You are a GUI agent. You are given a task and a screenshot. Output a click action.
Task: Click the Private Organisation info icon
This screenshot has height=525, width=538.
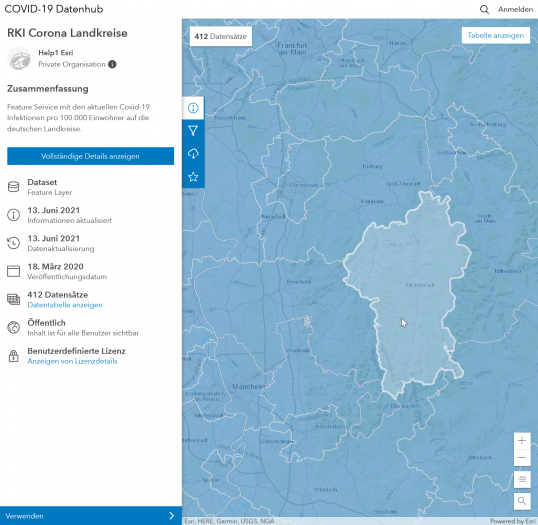(x=112, y=64)
